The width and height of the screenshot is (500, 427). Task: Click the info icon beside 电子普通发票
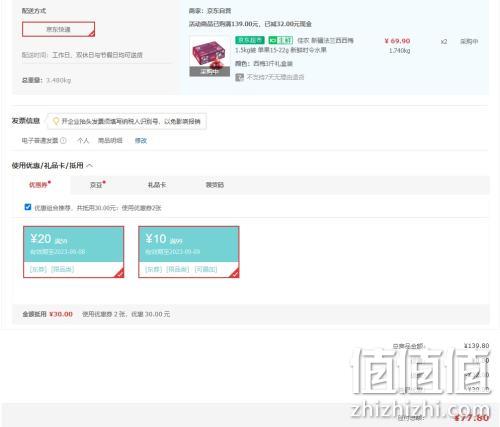point(63,141)
